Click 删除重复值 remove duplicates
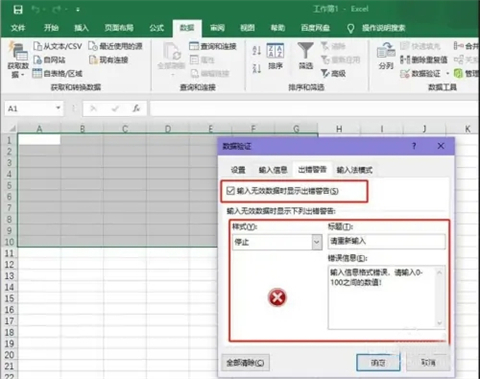 [424, 60]
